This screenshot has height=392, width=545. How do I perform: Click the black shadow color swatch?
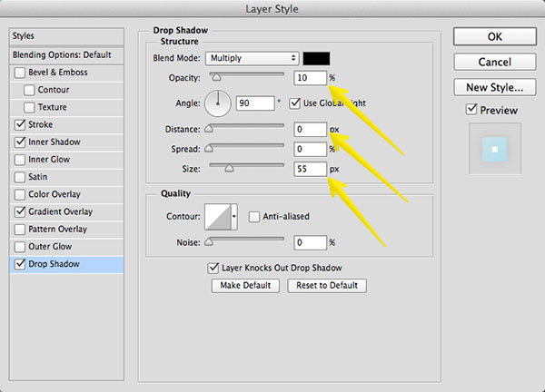[x=317, y=58]
